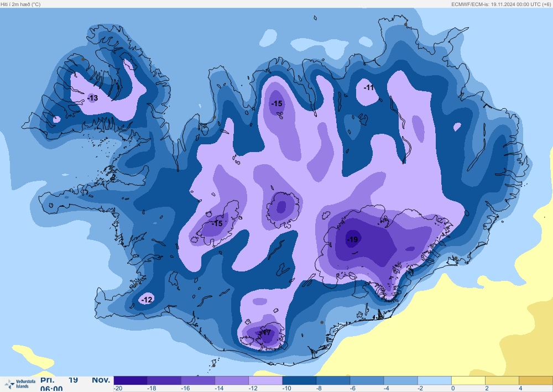Click the weekday label 'Þri.'
The width and height of the screenshot is (553, 392).
[x=47, y=380]
